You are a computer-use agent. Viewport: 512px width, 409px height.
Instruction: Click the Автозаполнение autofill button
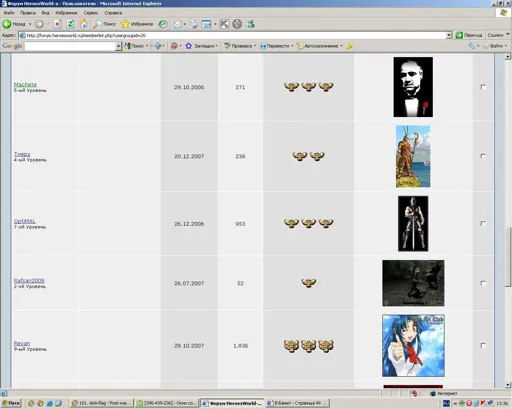[x=317, y=46]
